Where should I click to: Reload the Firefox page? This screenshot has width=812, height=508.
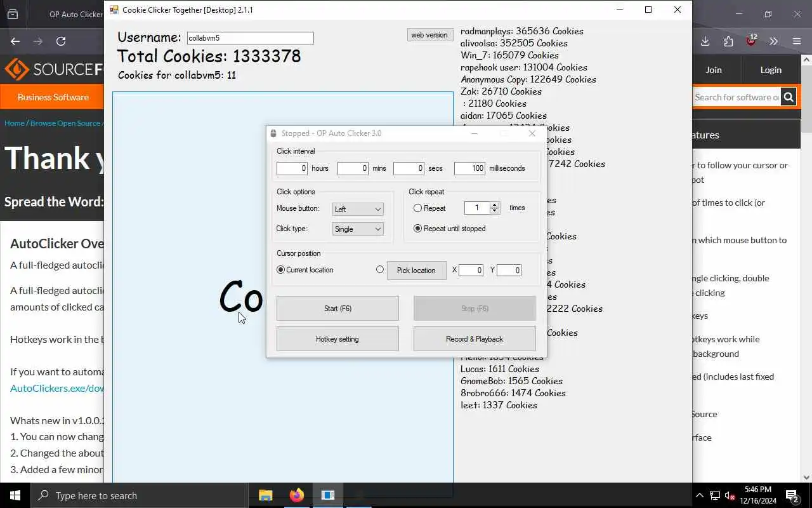pos(61,41)
